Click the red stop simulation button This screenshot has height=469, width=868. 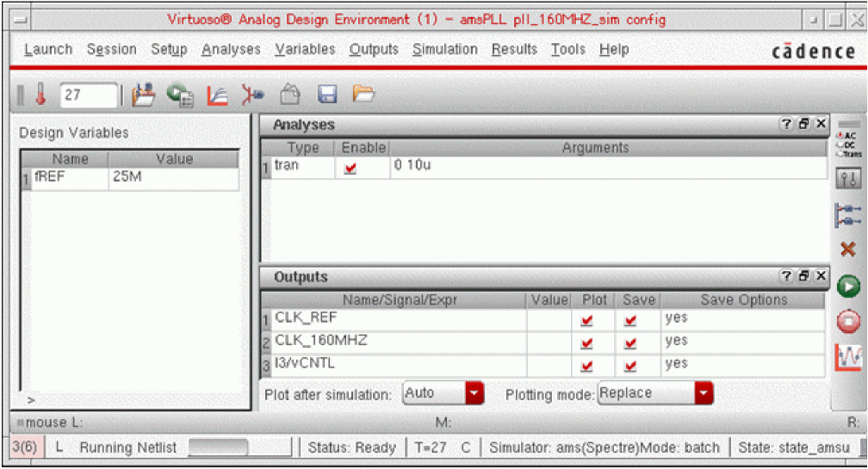coord(848,322)
